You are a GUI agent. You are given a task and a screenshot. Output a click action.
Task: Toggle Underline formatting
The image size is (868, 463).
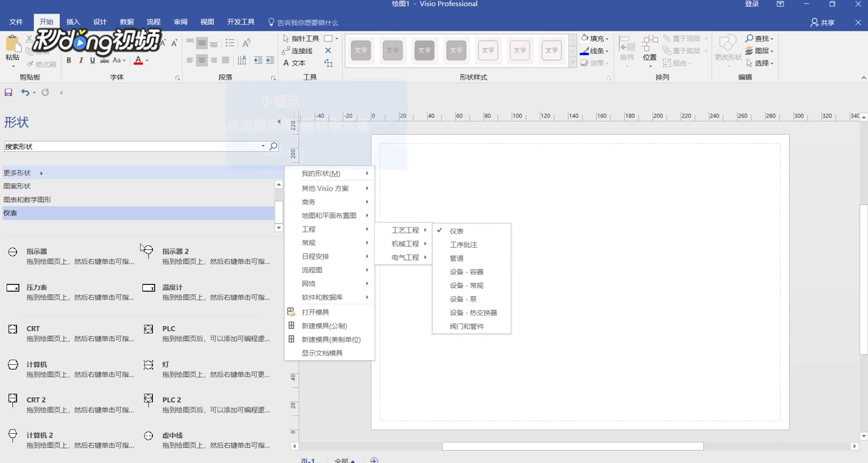pos(93,61)
